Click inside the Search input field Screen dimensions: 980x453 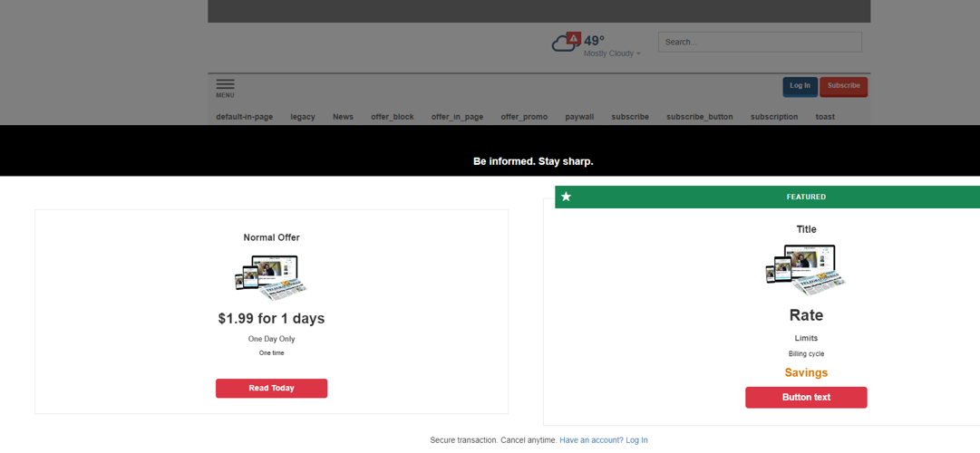pos(760,42)
